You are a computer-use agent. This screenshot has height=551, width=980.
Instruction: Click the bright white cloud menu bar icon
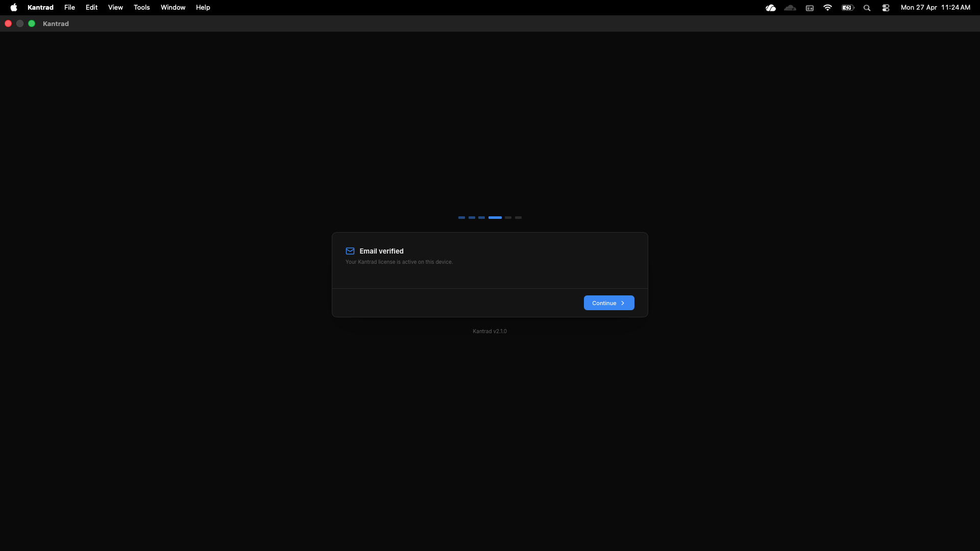click(x=771, y=8)
